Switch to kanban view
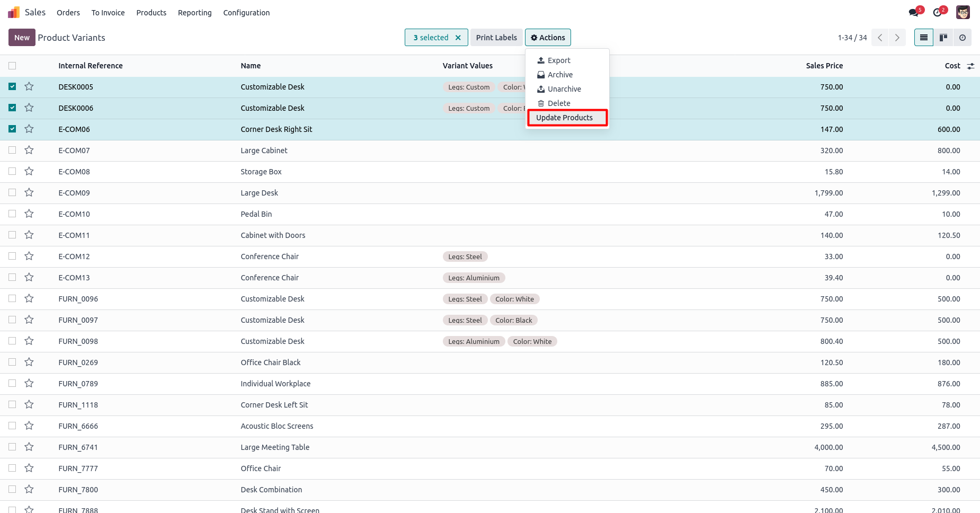The width and height of the screenshot is (980, 513). click(x=943, y=38)
